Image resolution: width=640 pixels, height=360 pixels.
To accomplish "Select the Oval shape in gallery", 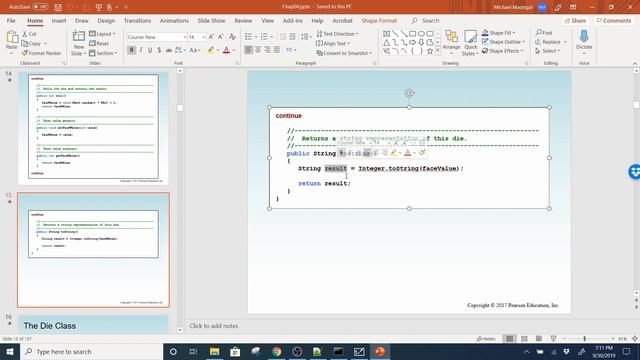I will 421,33.
